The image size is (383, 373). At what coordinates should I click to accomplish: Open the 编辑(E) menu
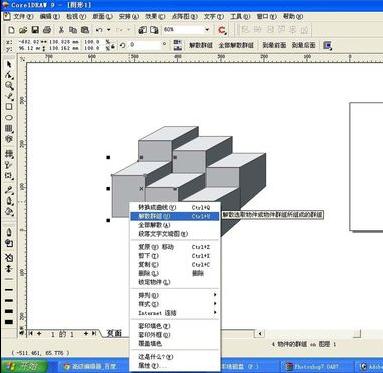pos(49,16)
